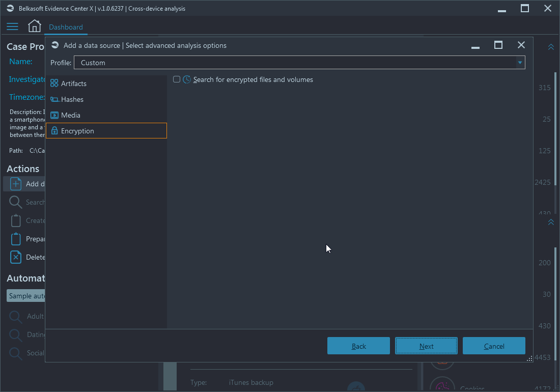Click the 315 count value
This screenshot has height=392, width=560.
545,88
